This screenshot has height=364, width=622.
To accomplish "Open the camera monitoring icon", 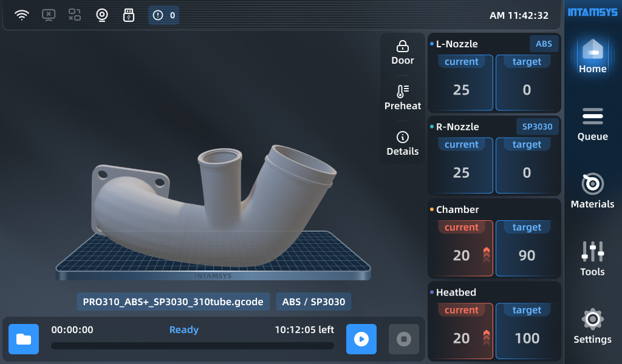I will [101, 14].
